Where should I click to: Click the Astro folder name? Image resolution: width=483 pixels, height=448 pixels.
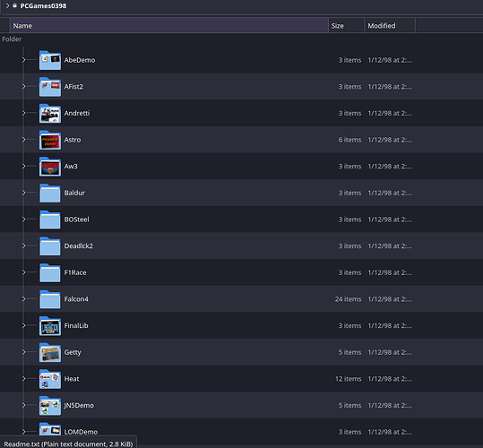[x=73, y=140]
